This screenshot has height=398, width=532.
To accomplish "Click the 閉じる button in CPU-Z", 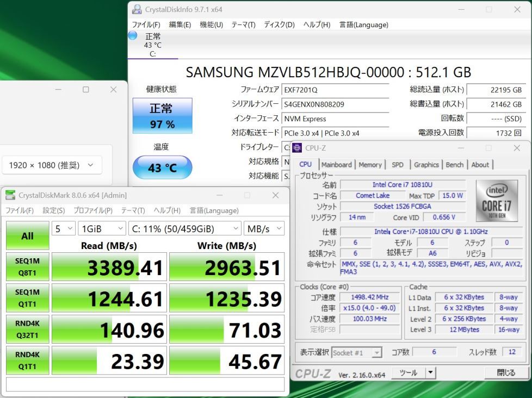I will click(505, 372).
